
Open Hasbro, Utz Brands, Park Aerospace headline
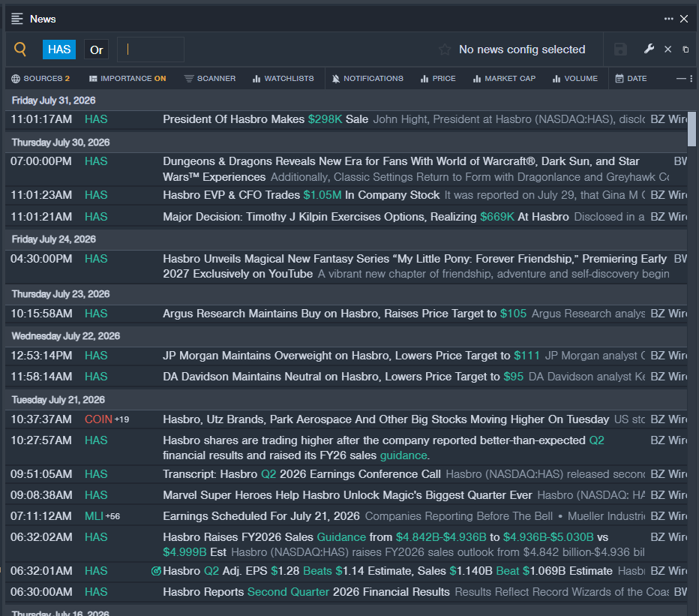point(385,419)
